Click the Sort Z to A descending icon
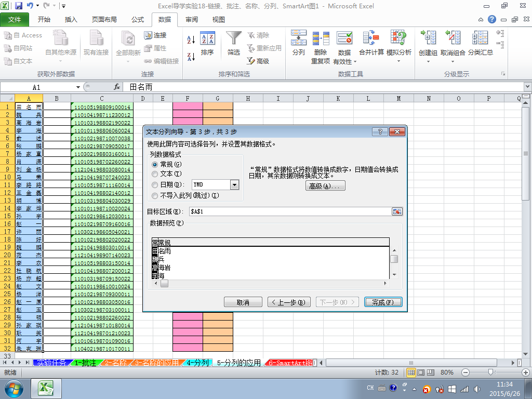532x399 pixels. click(191, 57)
